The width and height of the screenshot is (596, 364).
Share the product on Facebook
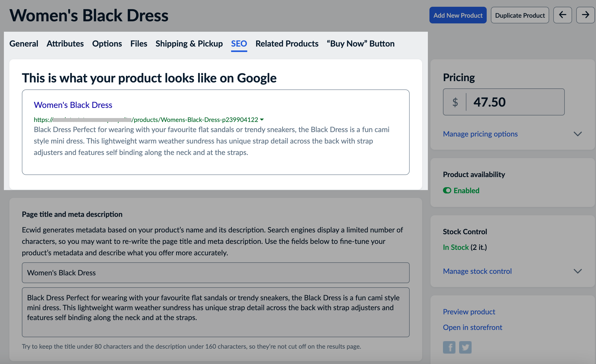click(x=449, y=347)
